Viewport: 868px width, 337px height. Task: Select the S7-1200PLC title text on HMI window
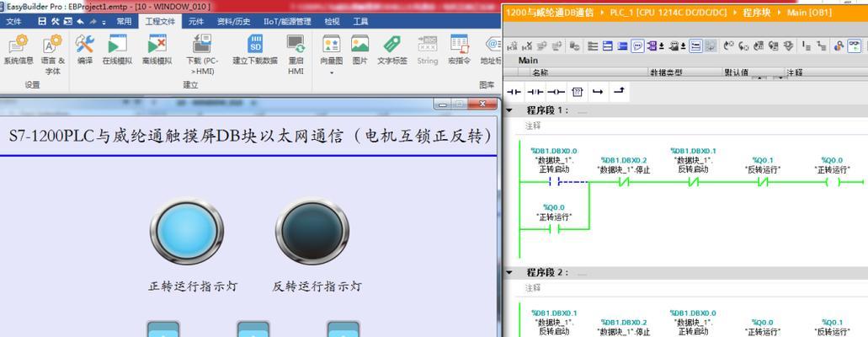coord(250,136)
